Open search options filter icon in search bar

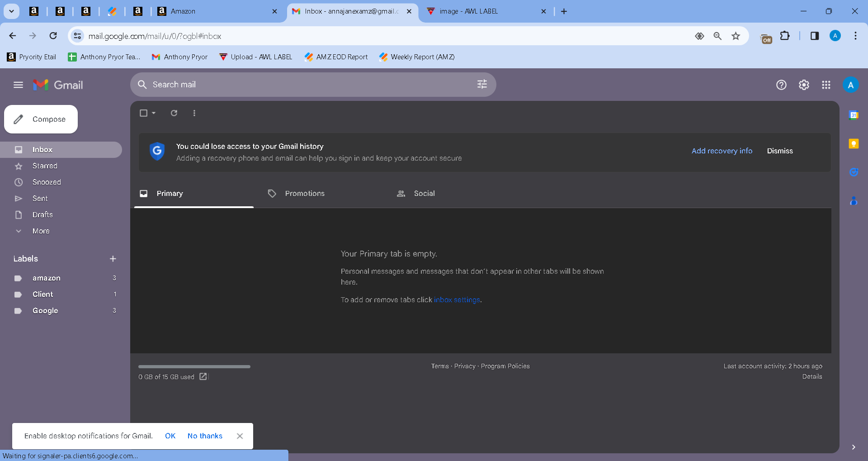click(x=482, y=85)
